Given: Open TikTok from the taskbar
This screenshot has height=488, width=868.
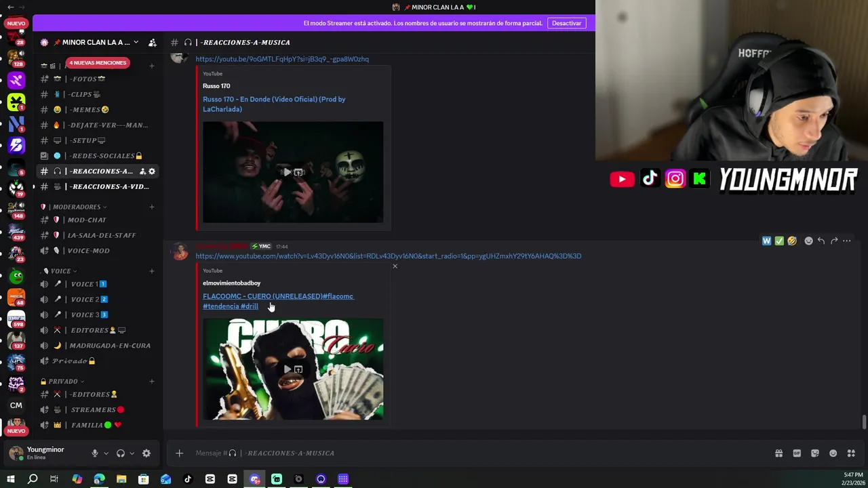Looking at the screenshot, I should pyautogui.click(x=188, y=479).
